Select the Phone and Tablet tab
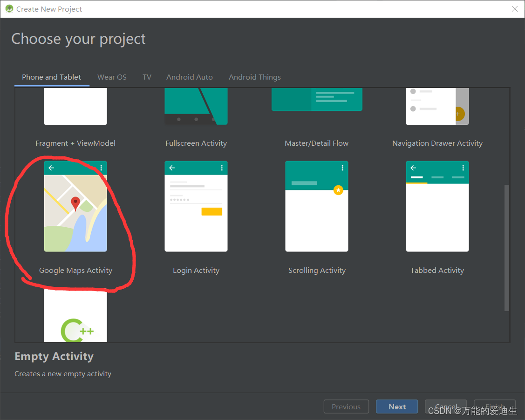525x420 pixels. 51,77
